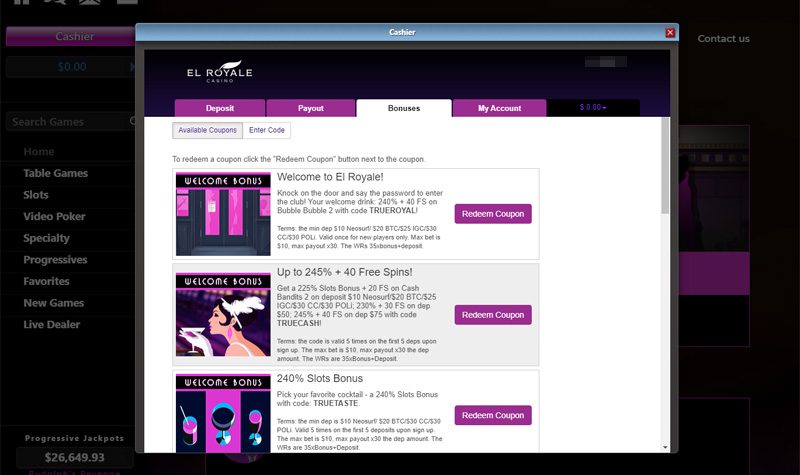Click the Progressive Jackpots label
The height and width of the screenshot is (475, 800).
pyautogui.click(x=74, y=438)
